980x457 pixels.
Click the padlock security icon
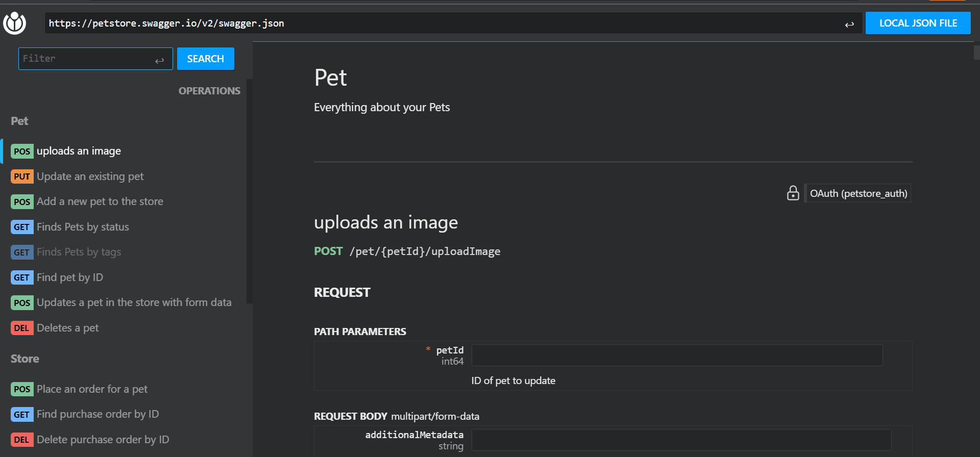tap(793, 193)
